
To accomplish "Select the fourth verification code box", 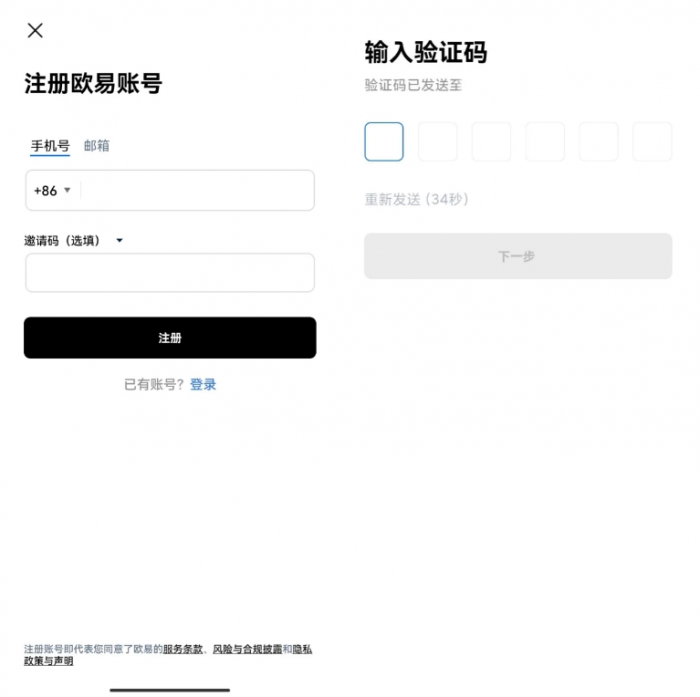I will [x=545, y=142].
